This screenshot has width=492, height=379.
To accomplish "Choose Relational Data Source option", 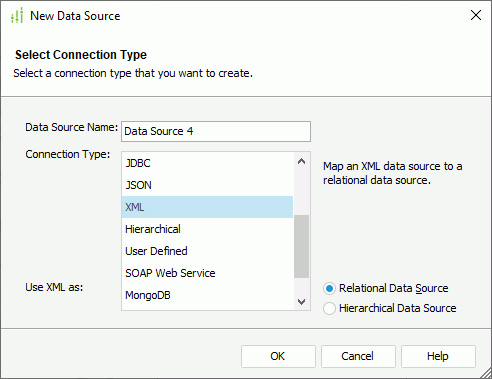I will coord(386,288).
